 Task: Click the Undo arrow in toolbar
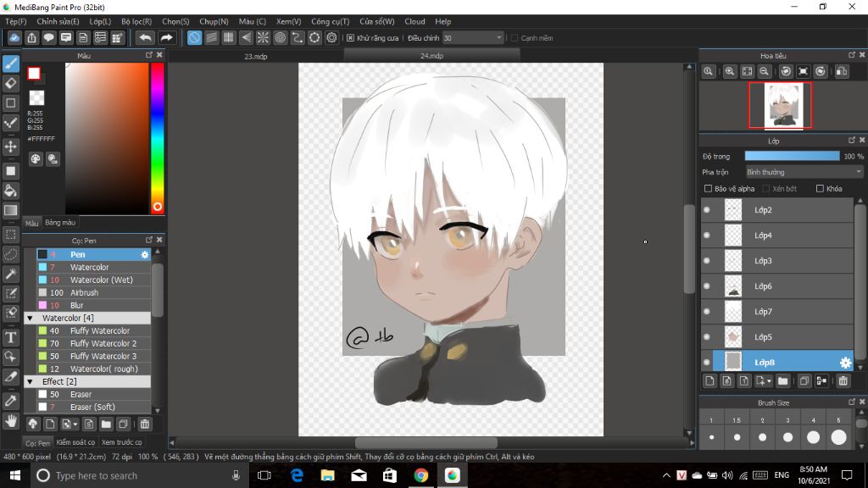pos(145,37)
